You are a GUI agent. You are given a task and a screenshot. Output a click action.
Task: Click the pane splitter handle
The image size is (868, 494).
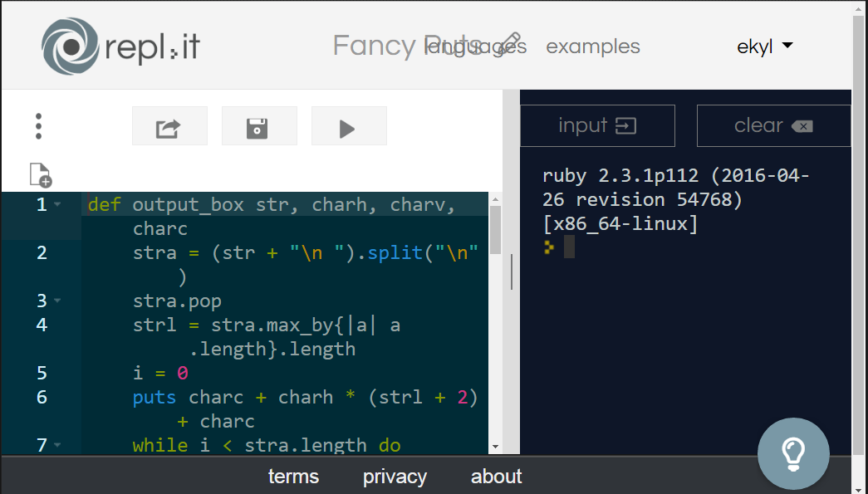[x=512, y=271]
